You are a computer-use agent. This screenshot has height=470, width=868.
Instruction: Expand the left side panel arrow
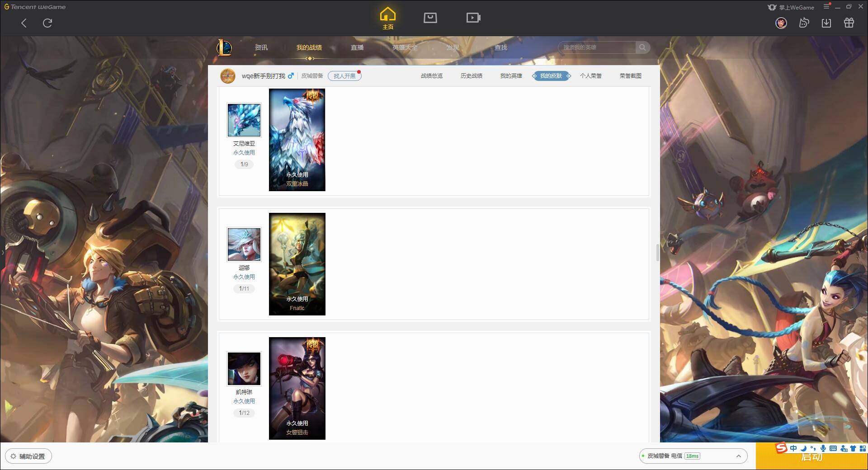pos(2,252)
